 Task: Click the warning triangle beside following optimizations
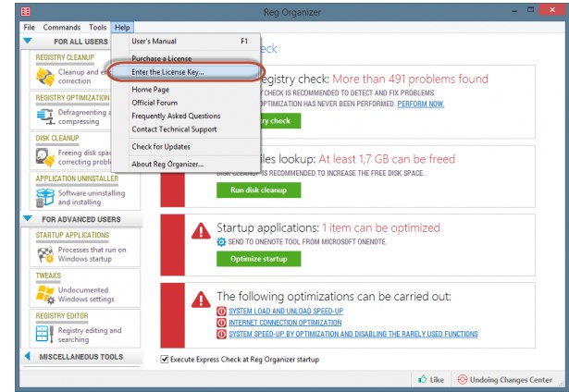pos(201,300)
